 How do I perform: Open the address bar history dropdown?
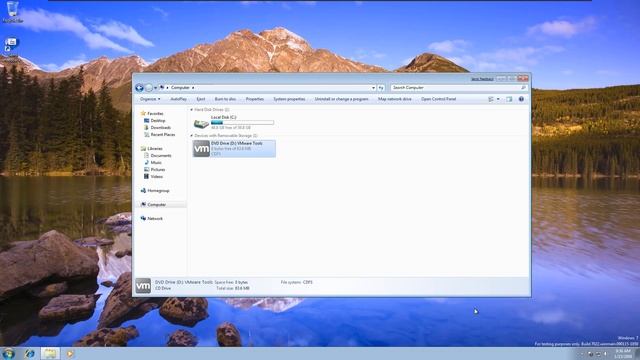[373, 88]
